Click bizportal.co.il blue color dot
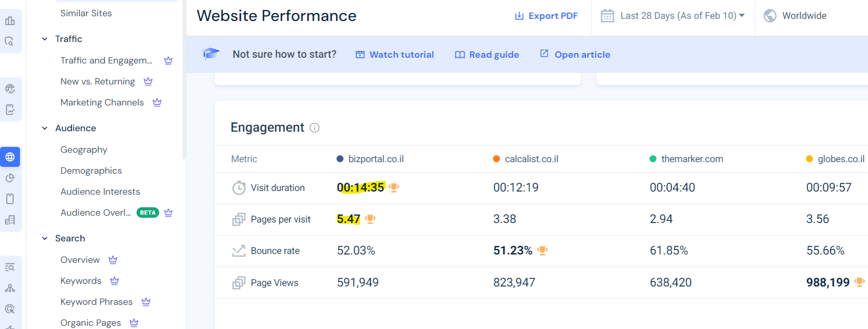Viewport: 868px width, 329px height. point(340,159)
